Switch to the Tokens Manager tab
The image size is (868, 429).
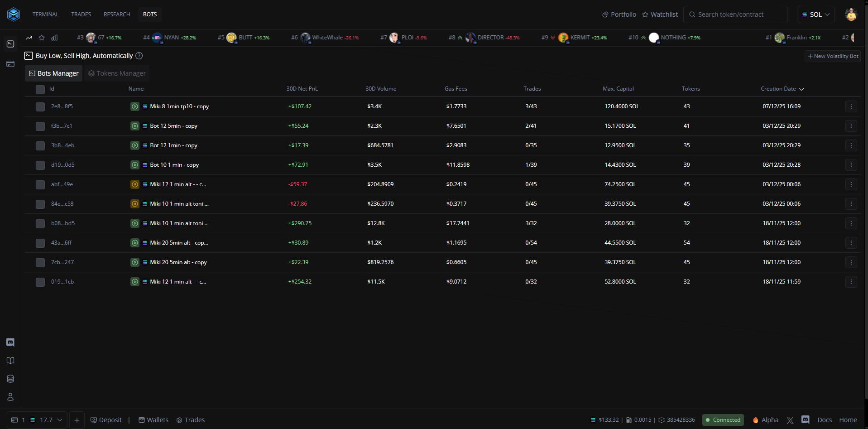click(x=117, y=73)
